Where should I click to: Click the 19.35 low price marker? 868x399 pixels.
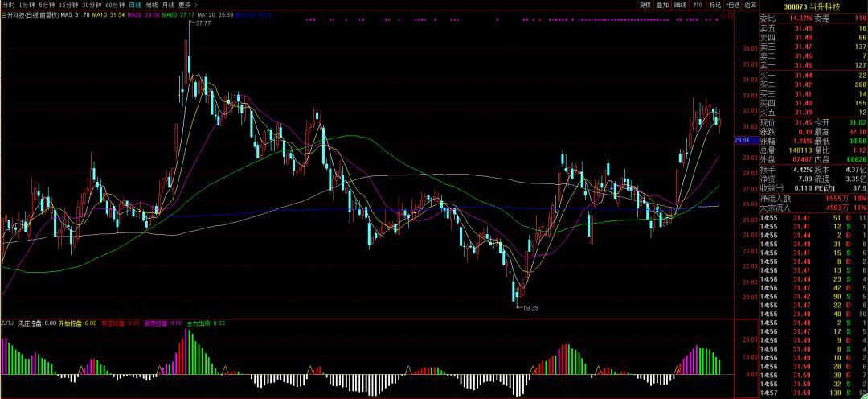click(x=530, y=308)
